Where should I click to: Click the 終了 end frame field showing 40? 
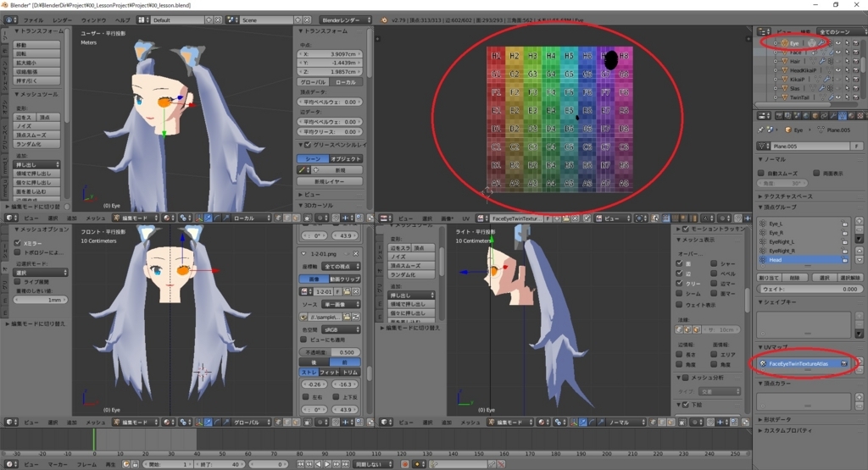[x=220, y=464]
